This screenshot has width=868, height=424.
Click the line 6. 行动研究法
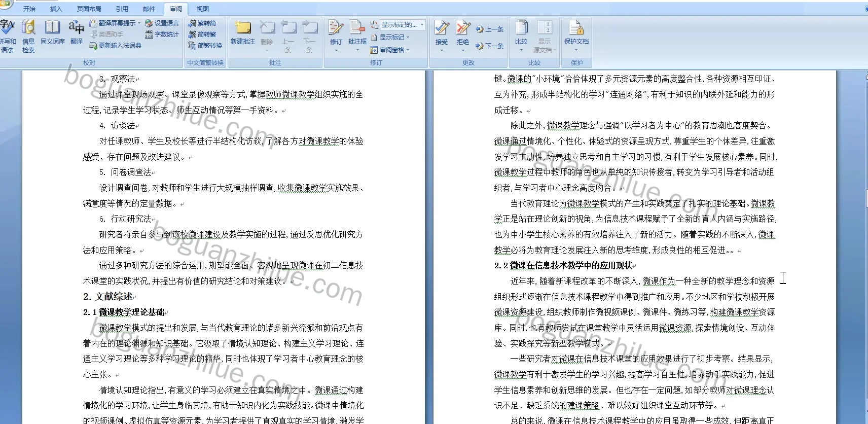click(x=126, y=219)
